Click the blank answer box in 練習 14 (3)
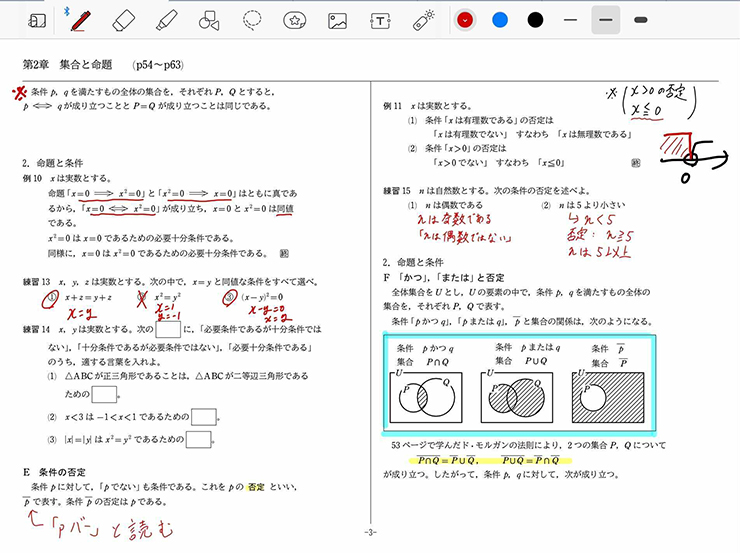 coord(198,439)
